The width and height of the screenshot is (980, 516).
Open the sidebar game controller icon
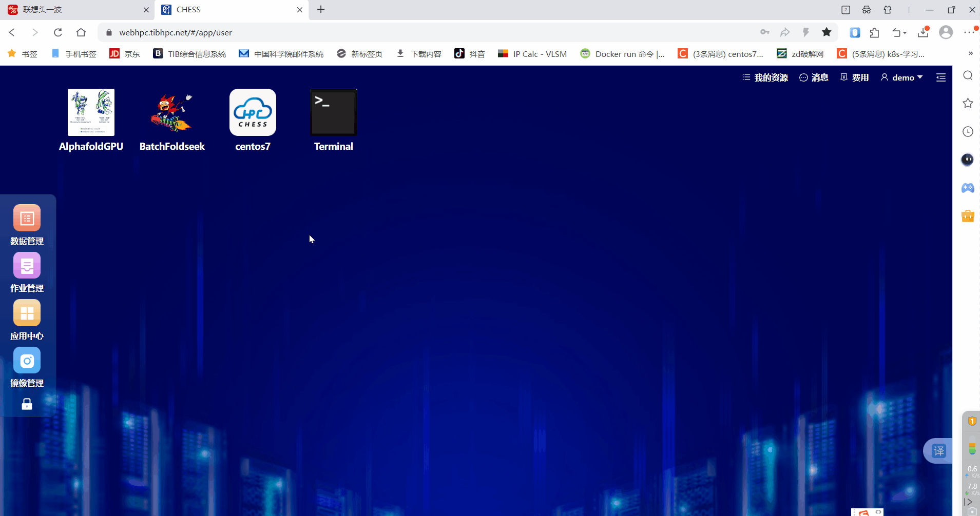(x=968, y=188)
